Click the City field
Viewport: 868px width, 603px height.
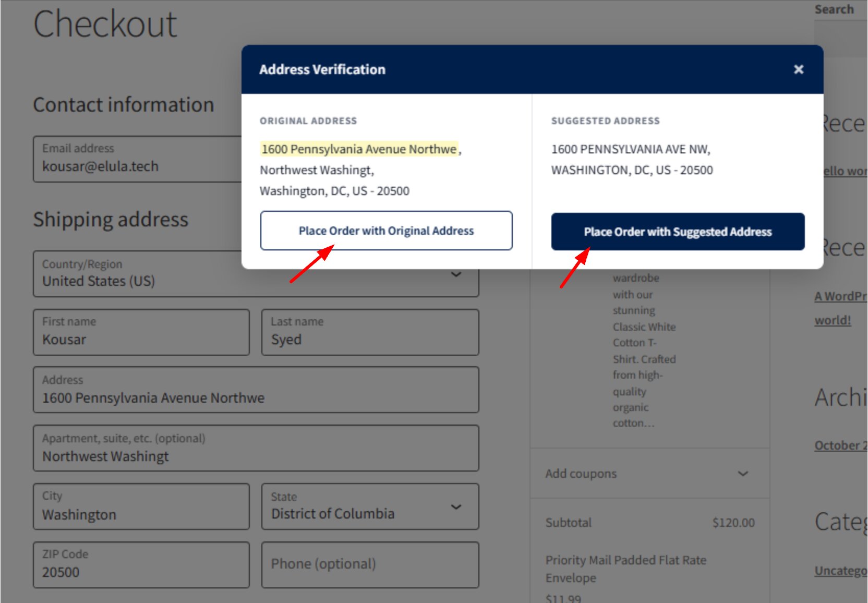click(x=141, y=506)
